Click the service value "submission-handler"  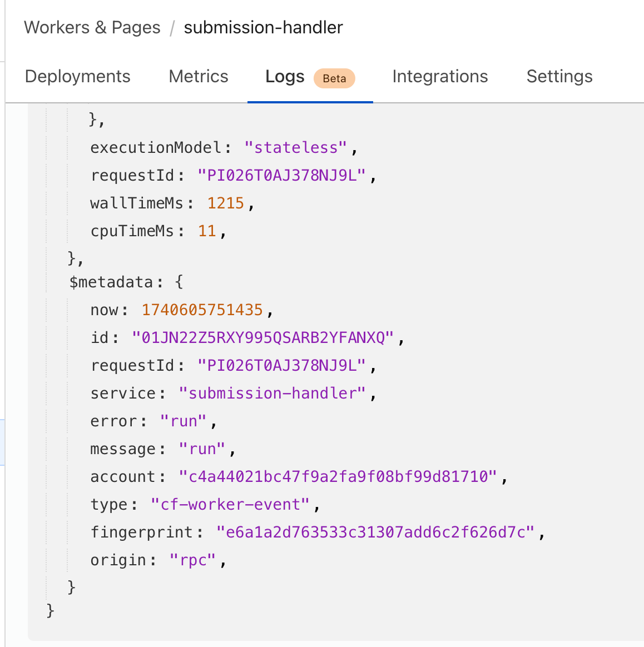[x=273, y=393]
